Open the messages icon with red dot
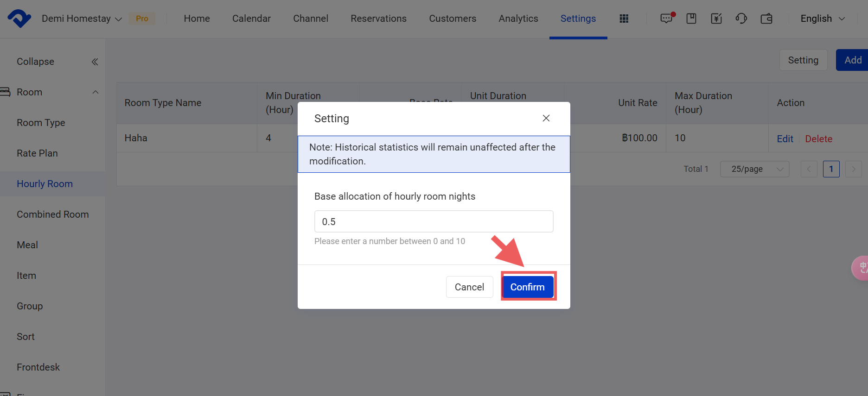 [x=666, y=19]
